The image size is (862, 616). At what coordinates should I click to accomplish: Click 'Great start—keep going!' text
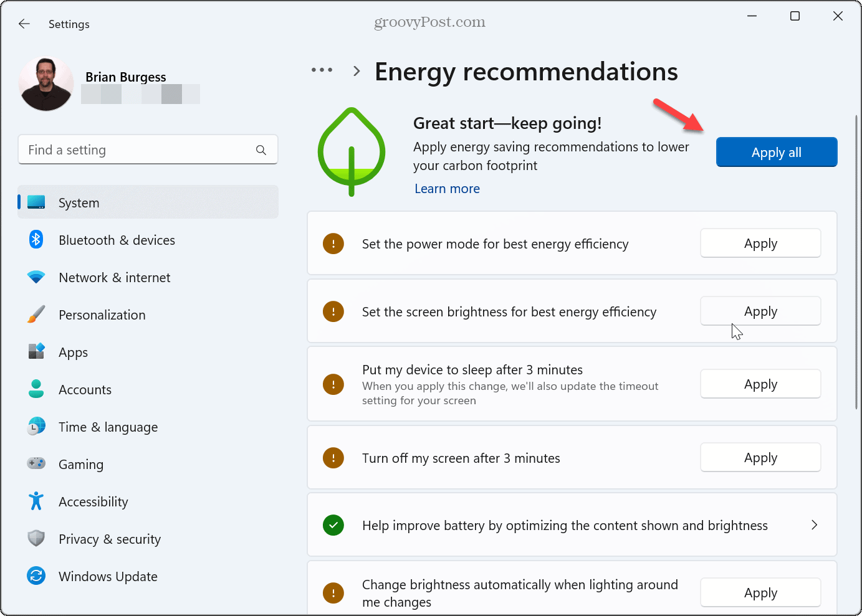click(507, 123)
